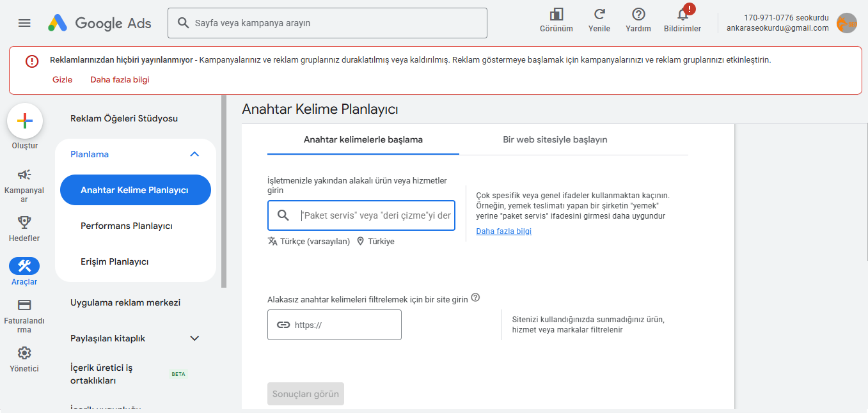Viewport: 868px width, 413px height.
Task: Open the Yönetici admin gear icon
Action: (24, 352)
